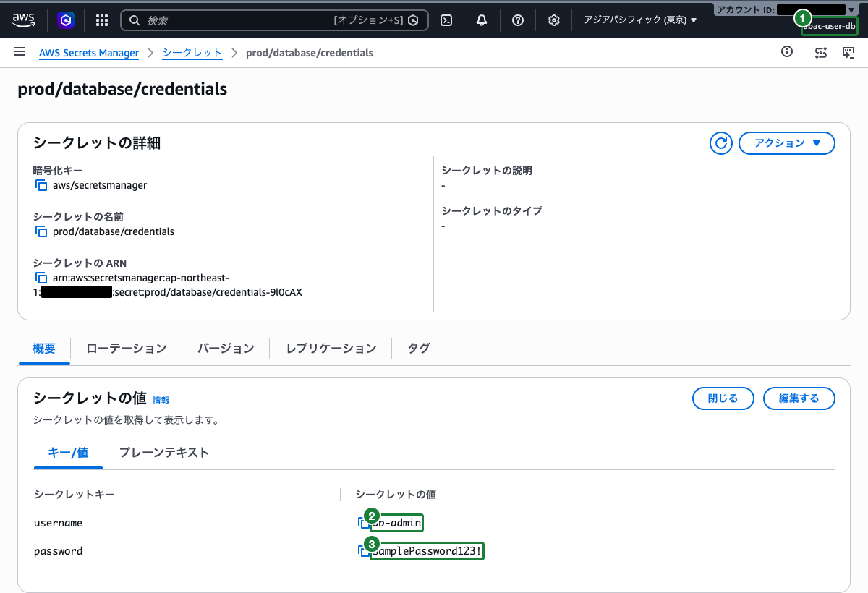Copy the password secret value
The image size is (868, 593).
364,551
